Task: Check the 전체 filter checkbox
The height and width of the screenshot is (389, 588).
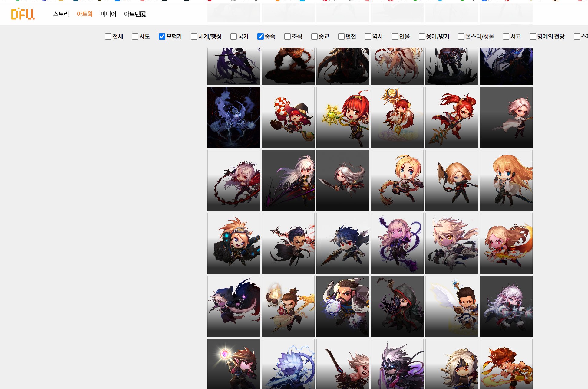Action: tap(108, 37)
